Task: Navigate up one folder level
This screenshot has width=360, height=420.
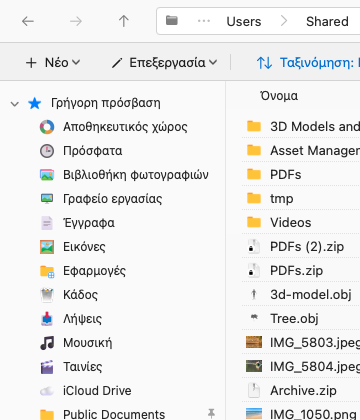Action: point(124,21)
